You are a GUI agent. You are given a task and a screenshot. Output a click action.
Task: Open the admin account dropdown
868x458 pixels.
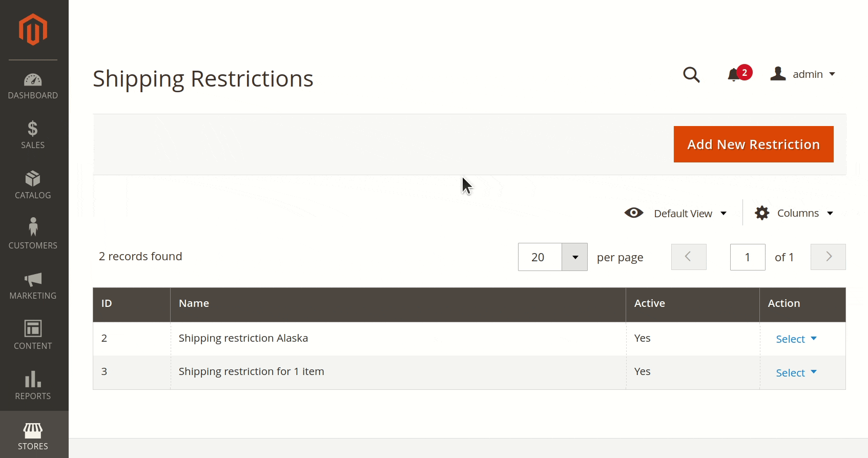803,74
